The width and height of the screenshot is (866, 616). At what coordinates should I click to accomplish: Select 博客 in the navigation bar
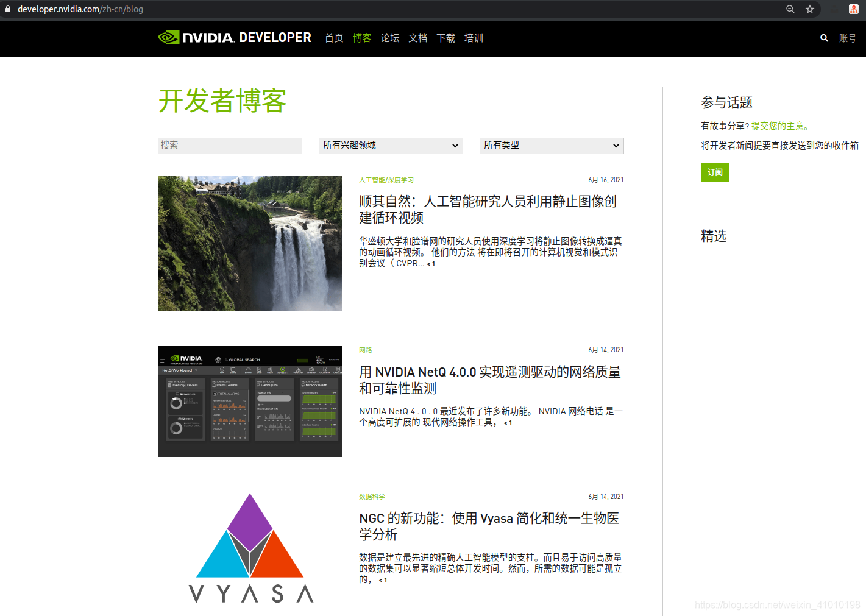click(x=362, y=38)
